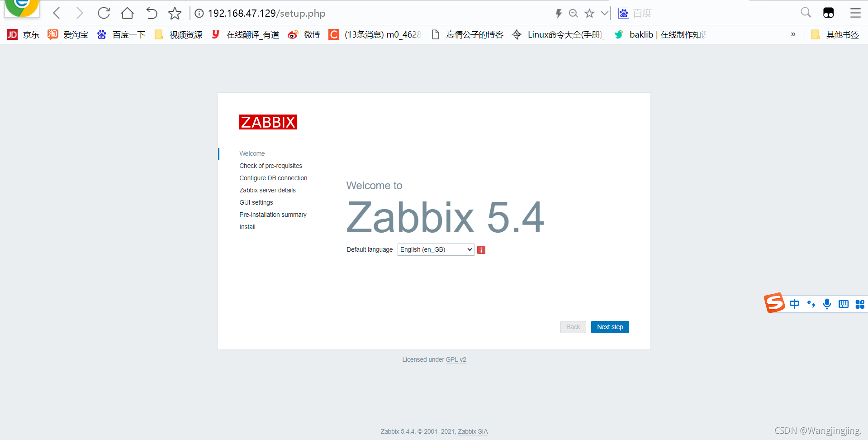Image resolution: width=868 pixels, height=440 pixels.
Task: Open the Linux命令大全 bookmark
Action: [x=557, y=34]
